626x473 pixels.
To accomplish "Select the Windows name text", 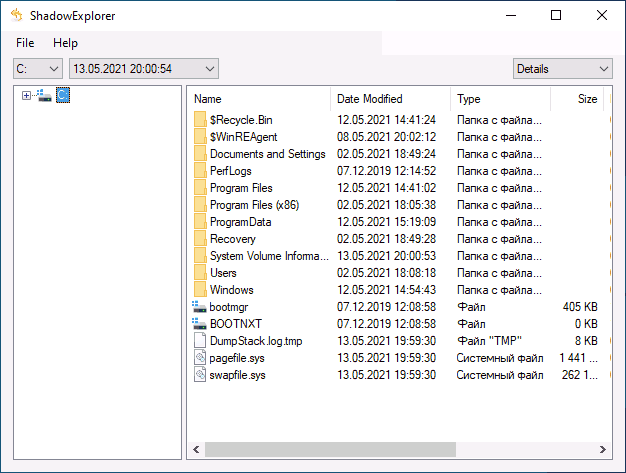I will tap(232, 290).
